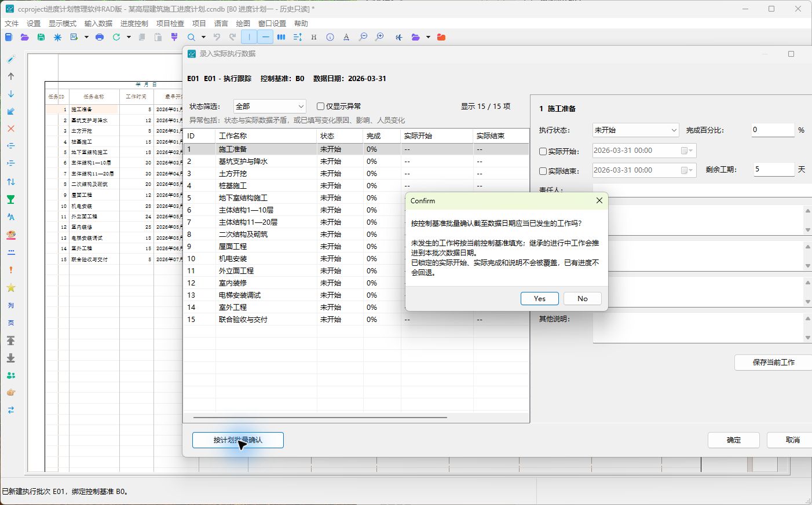
Task: Click the new database icon in toolbar
Action: (x=9, y=37)
